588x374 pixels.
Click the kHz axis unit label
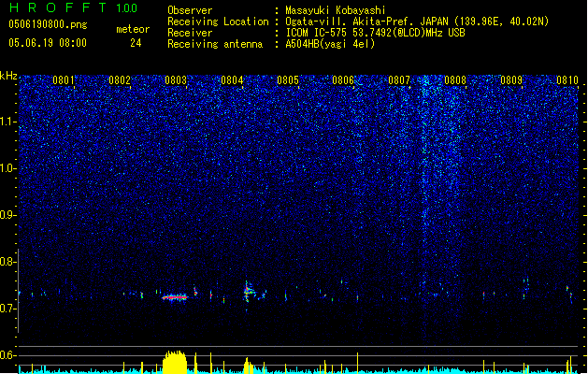point(8,76)
